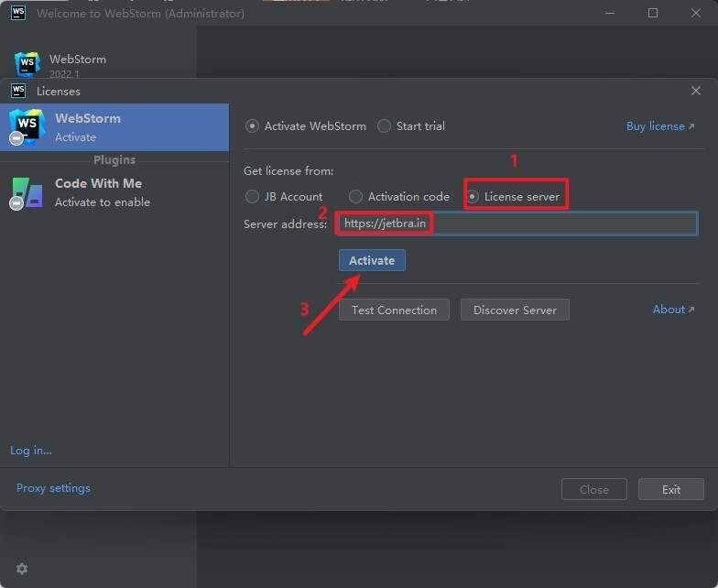Open Proxy settings link
Image resolution: width=718 pixels, height=588 pixels.
pyautogui.click(x=53, y=488)
